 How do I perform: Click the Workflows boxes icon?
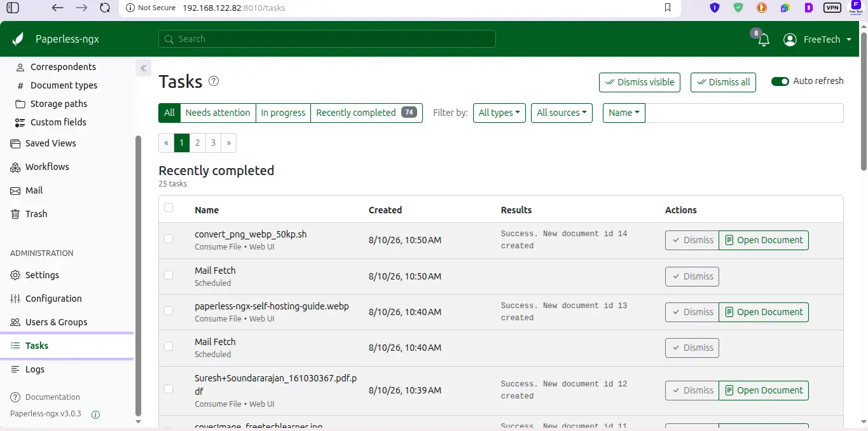tap(15, 167)
